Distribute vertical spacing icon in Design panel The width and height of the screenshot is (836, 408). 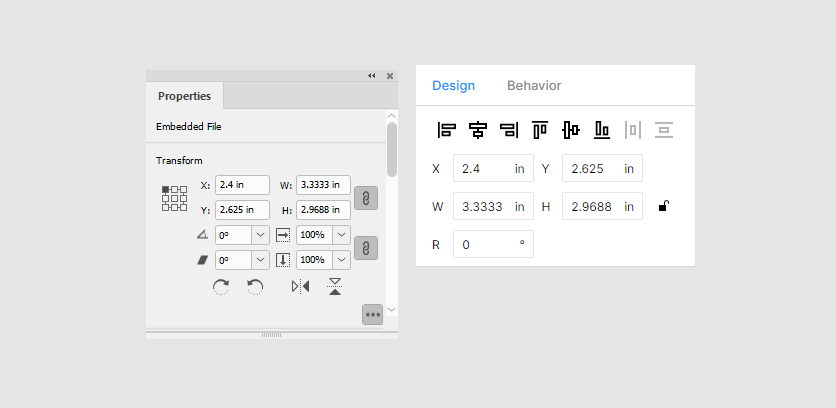tap(664, 130)
